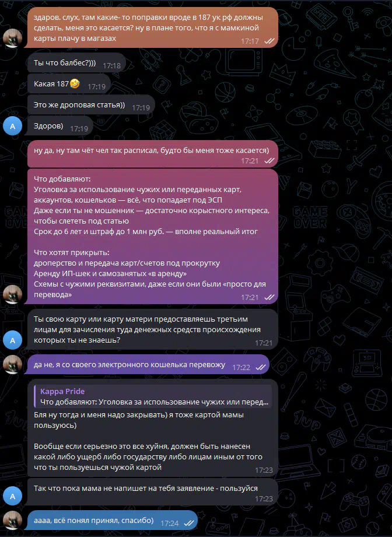This screenshot has width=392, height=537.
Task: Click the 'Вообще если серьезно' reply bubble text
Action: point(148,457)
